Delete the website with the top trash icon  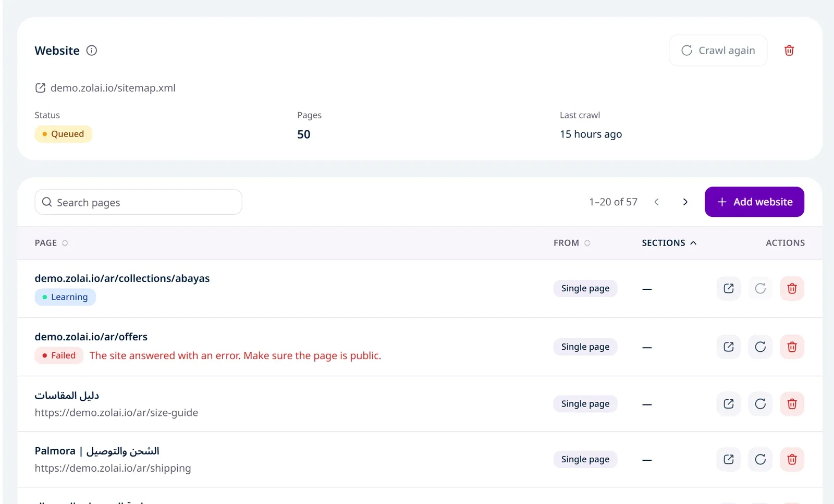789,51
